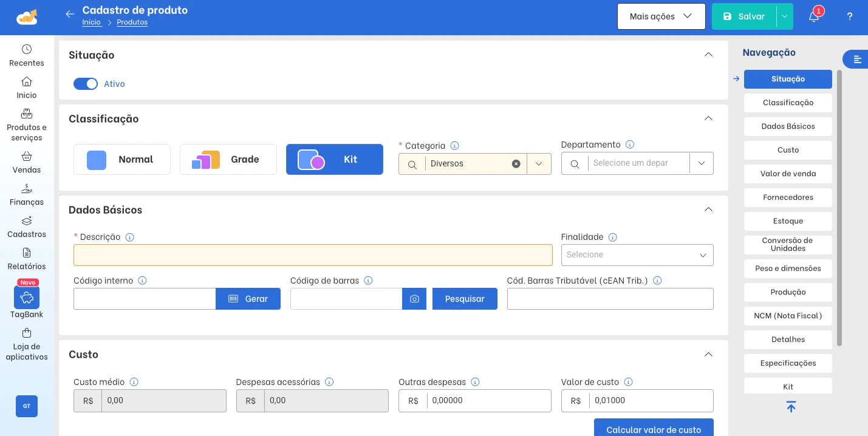The height and width of the screenshot is (436, 868).
Task: Click the camera icon for Código de barras
Action: (x=414, y=299)
